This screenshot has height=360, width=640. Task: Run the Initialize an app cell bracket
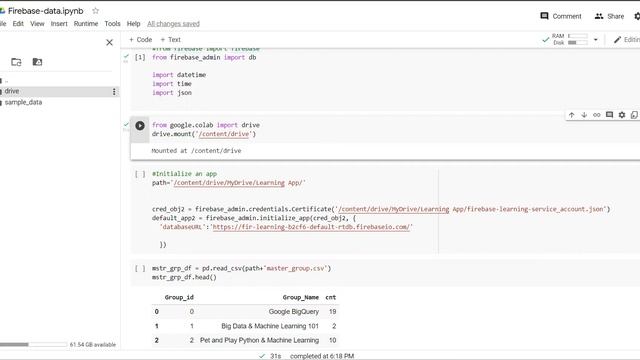click(140, 174)
